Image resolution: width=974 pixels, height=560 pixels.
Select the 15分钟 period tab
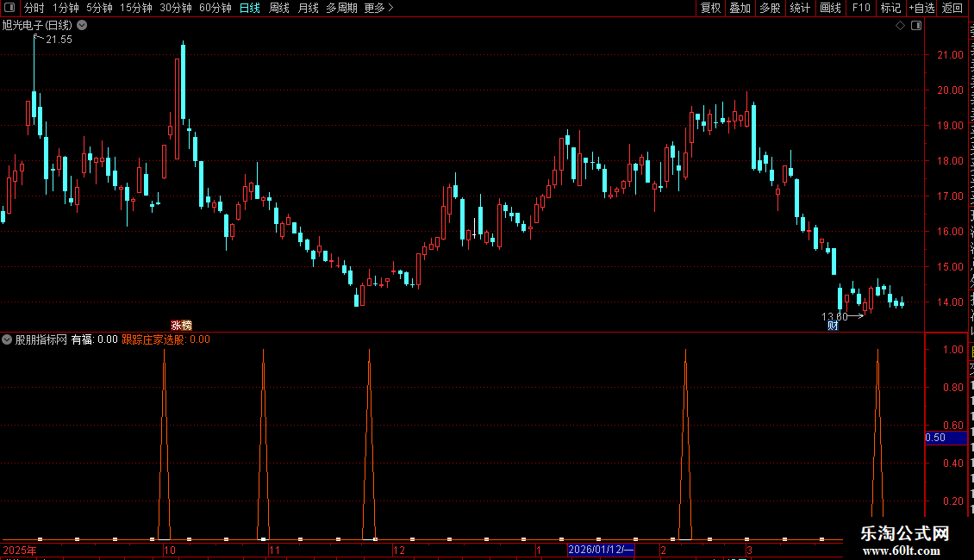[x=136, y=8]
